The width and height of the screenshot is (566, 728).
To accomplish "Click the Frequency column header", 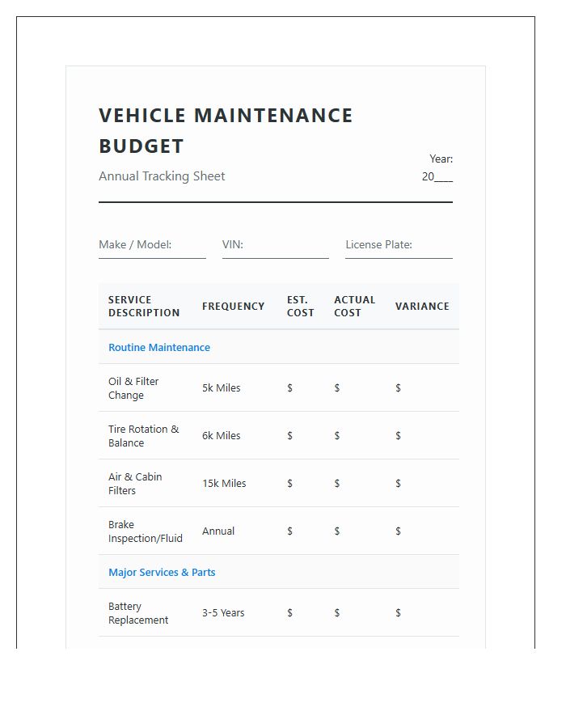I will tap(234, 306).
